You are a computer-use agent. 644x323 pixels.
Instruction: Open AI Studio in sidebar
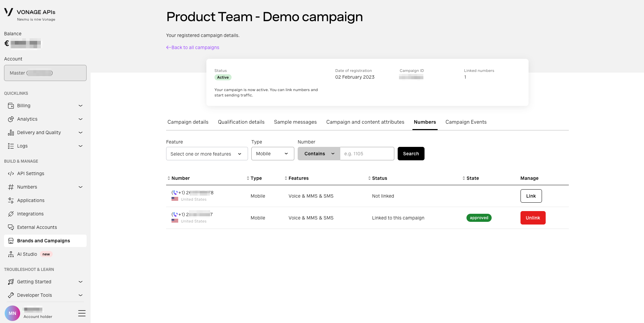click(x=45, y=254)
